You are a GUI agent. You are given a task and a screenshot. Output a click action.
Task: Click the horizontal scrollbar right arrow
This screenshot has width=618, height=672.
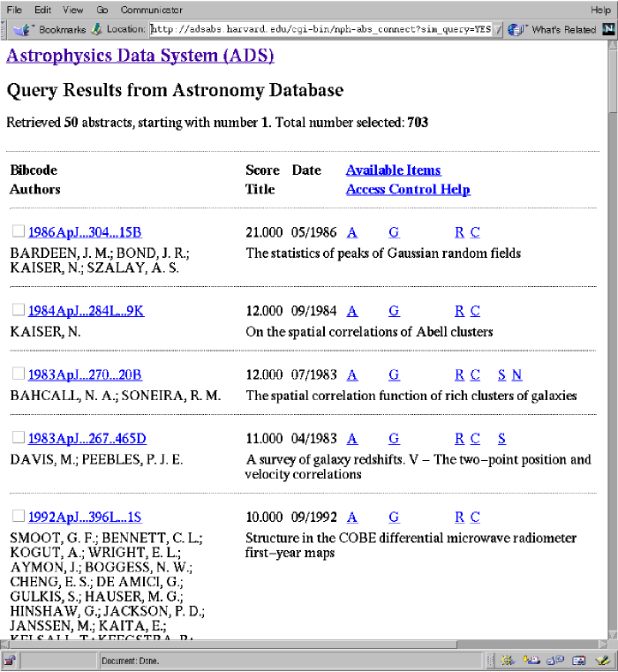coord(603,645)
